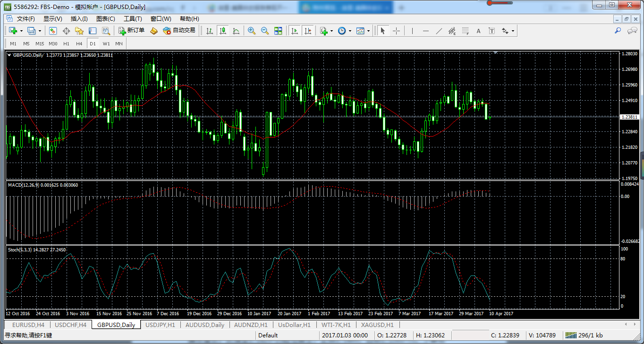Screen dimensions: 644x344
Task: Switch chart to candlestick mode
Action: 222,31
